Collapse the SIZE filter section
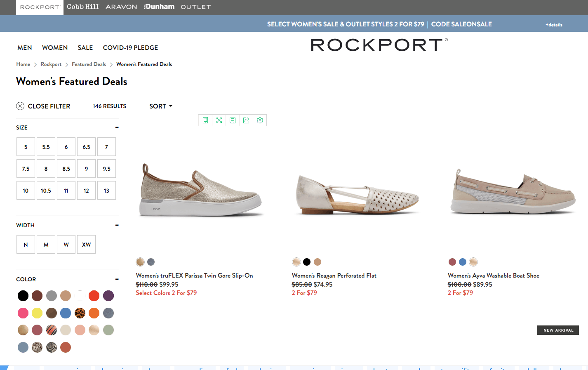588x370 pixels. coord(117,127)
